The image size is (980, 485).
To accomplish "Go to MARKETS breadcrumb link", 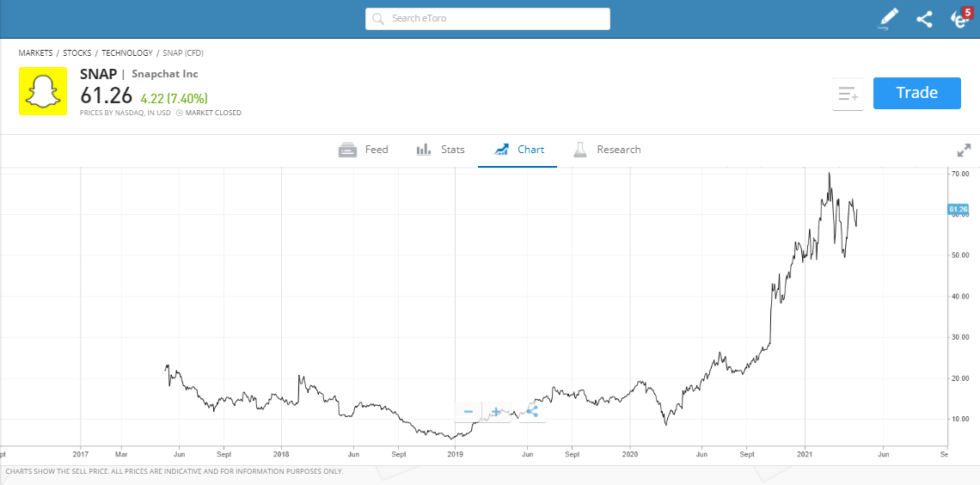I will (35, 53).
